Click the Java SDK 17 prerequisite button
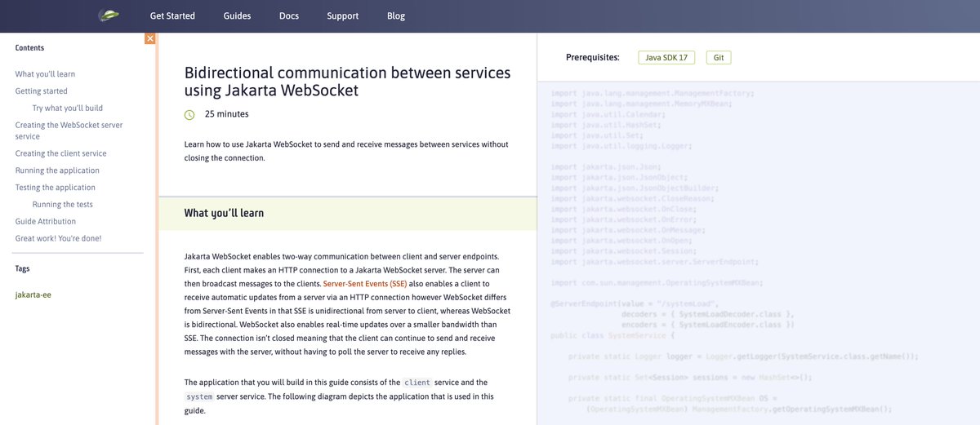The width and height of the screenshot is (980, 425). coord(667,58)
